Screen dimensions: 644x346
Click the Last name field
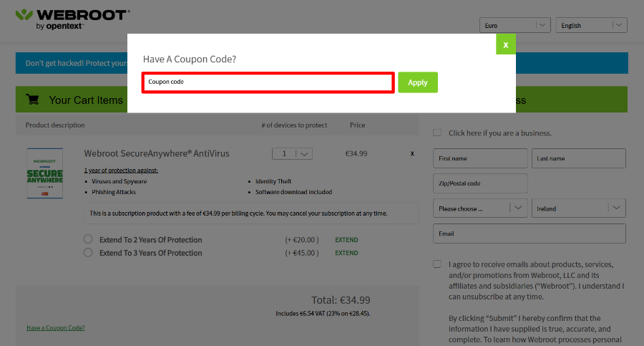(579, 158)
